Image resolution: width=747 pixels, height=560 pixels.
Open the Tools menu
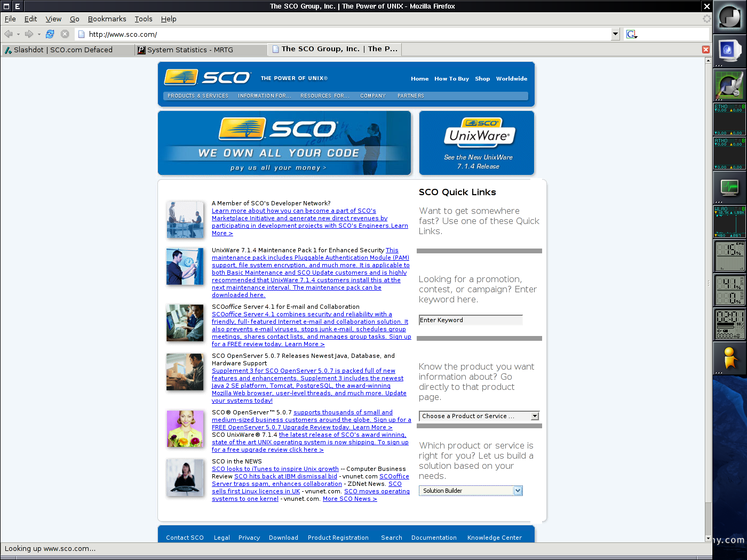click(x=143, y=19)
